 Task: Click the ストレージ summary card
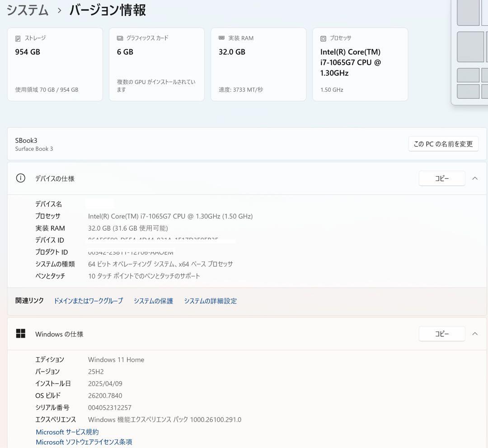pos(55,64)
